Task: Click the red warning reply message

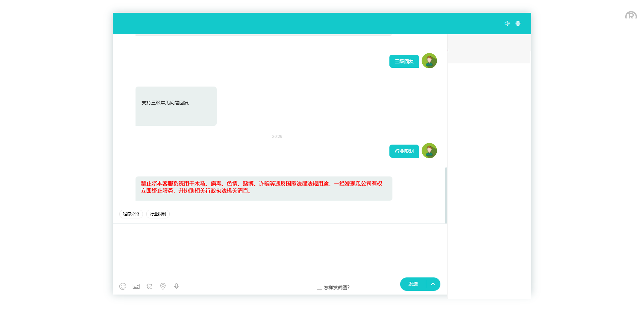Action: pos(264,188)
